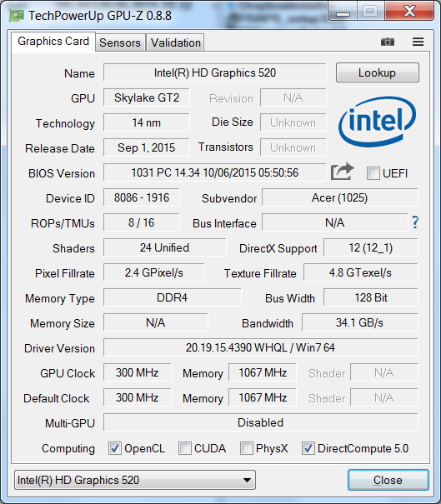This screenshot has width=441, height=504.
Task: Click the GPU-Z title bar app icon
Action: tap(17, 16)
